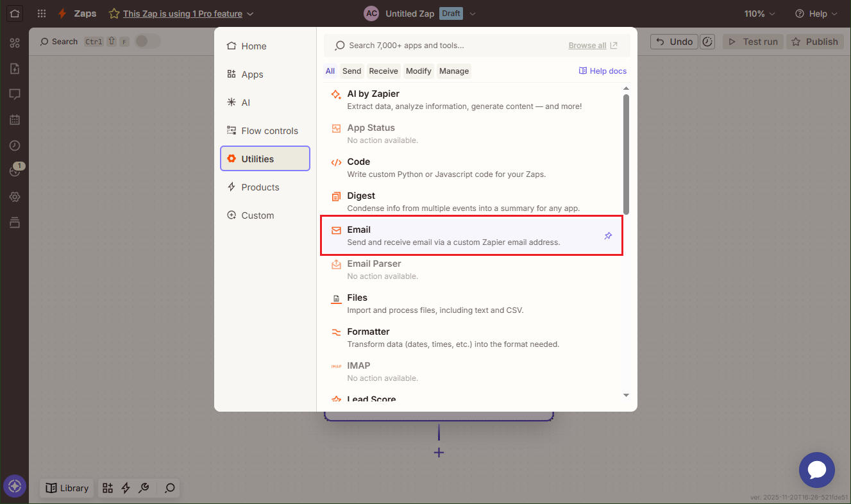Image resolution: width=851 pixels, height=504 pixels.
Task: Click the Email Parser row
Action: [471, 270]
